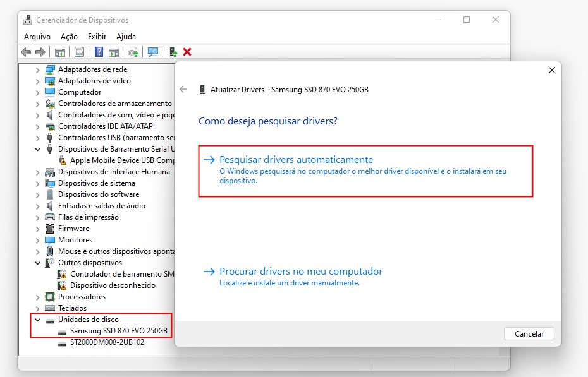Click the back arrow in Atualizar Drivers dialog
This screenshot has width=588, height=377.
coord(183,89)
